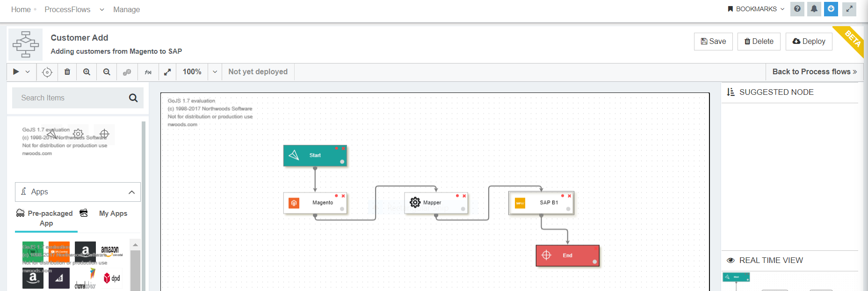Click the center-target crosshair toolbar icon
The image size is (868, 291).
[x=47, y=72]
